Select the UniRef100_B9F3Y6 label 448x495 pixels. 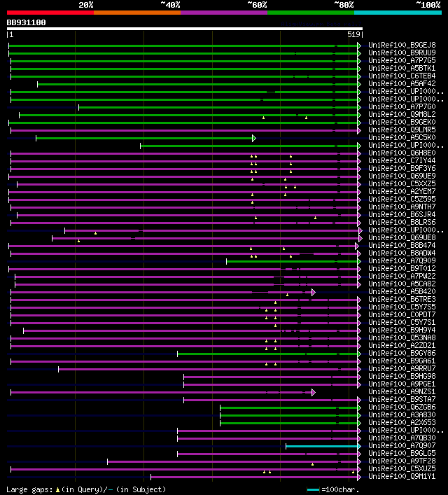click(x=402, y=168)
